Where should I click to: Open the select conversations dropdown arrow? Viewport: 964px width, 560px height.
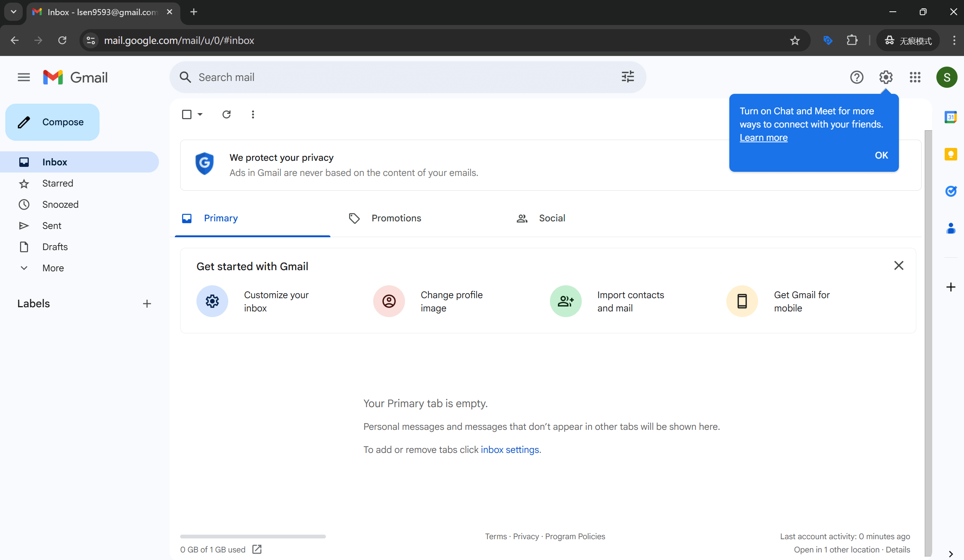pyautogui.click(x=199, y=114)
